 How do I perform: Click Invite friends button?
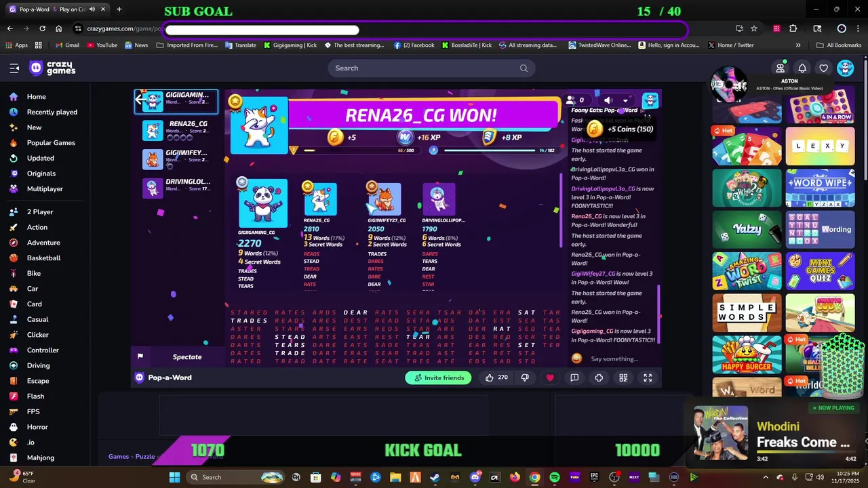point(439,378)
